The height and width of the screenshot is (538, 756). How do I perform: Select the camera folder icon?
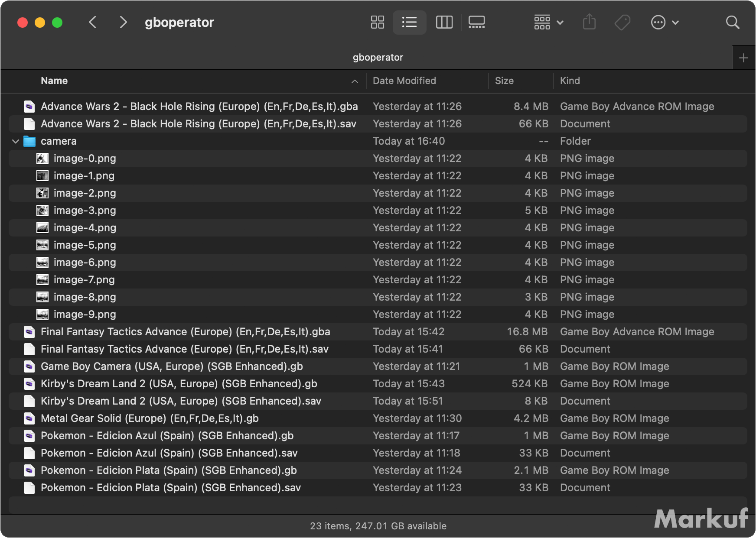click(29, 141)
